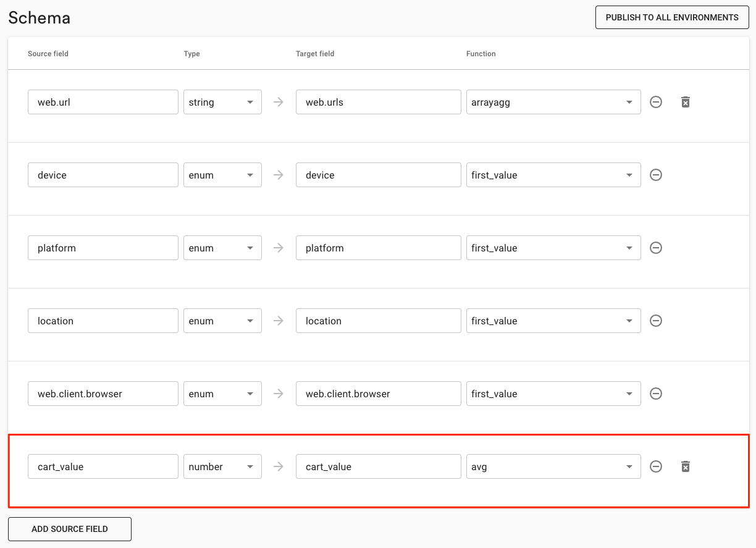Delete the web.url row with trash icon

point(685,102)
